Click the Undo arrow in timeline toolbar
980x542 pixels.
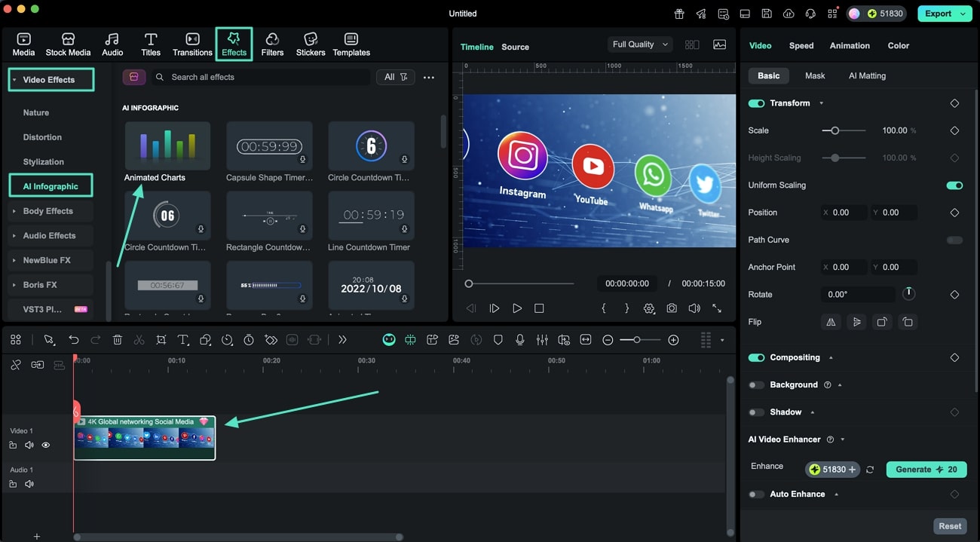[74, 340]
